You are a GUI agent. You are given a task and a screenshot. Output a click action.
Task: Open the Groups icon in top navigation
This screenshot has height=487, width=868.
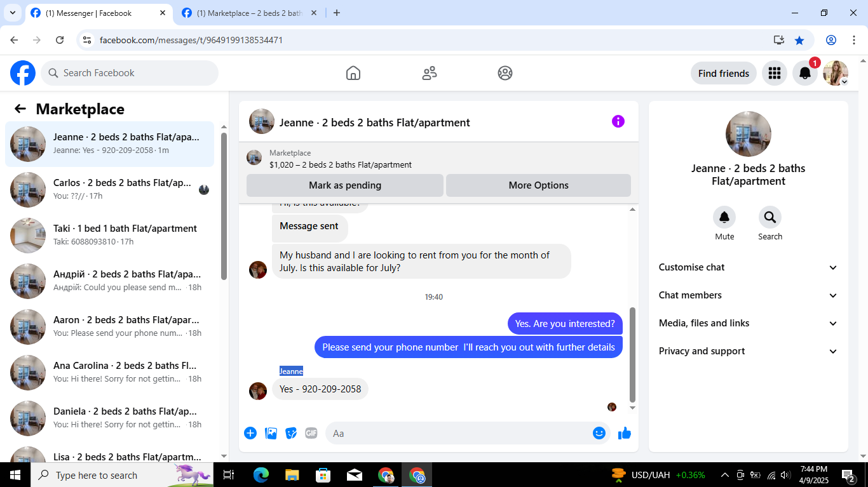505,73
